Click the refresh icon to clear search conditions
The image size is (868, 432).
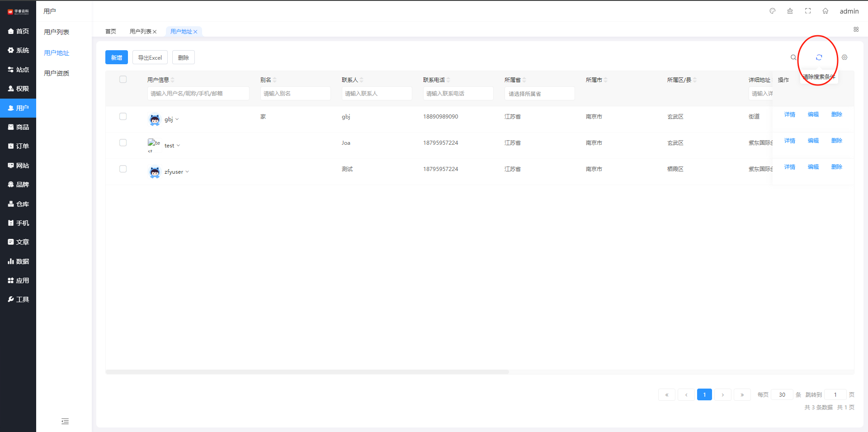pos(819,57)
